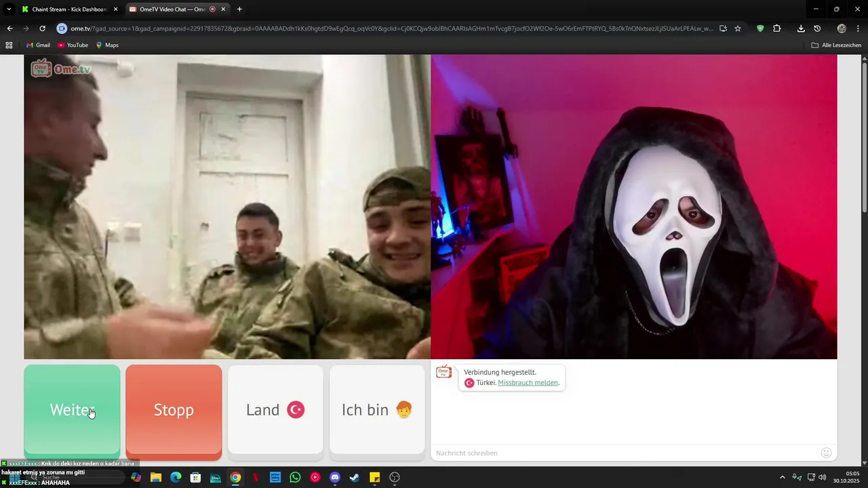Open WhatsApp from the taskbar

295,477
